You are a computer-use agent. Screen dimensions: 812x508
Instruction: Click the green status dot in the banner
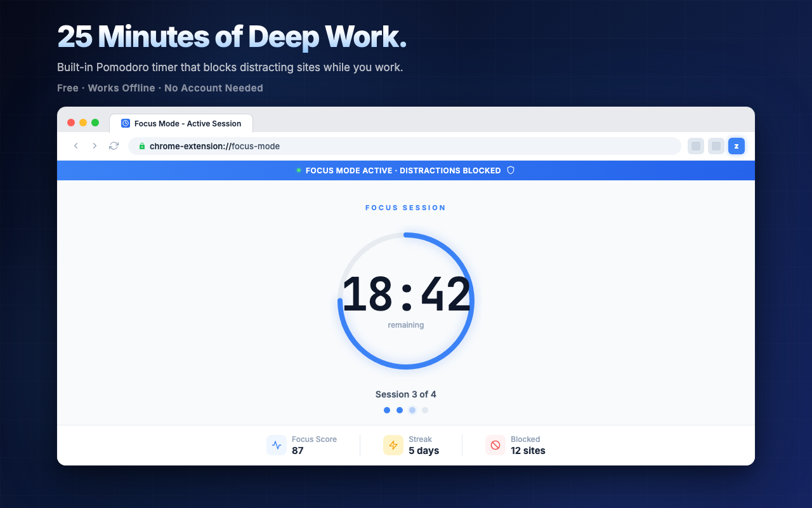point(299,170)
